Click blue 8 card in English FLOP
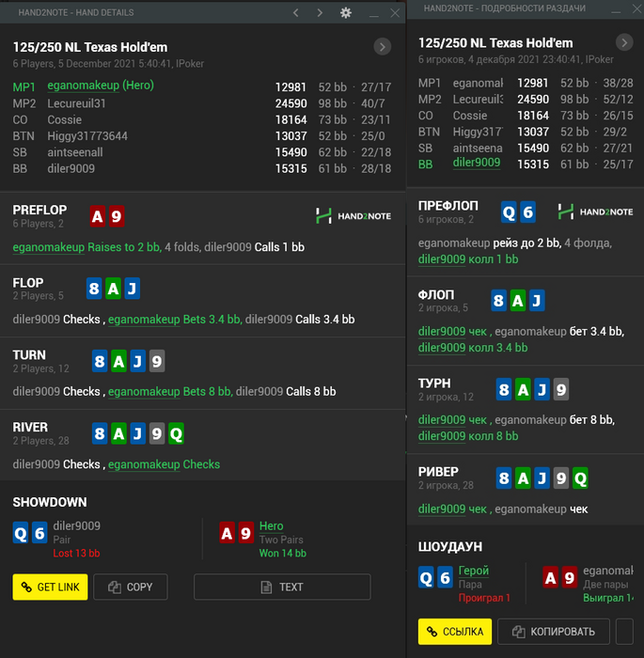The height and width of the screenshot is (658, 644). tap(94, 289)
